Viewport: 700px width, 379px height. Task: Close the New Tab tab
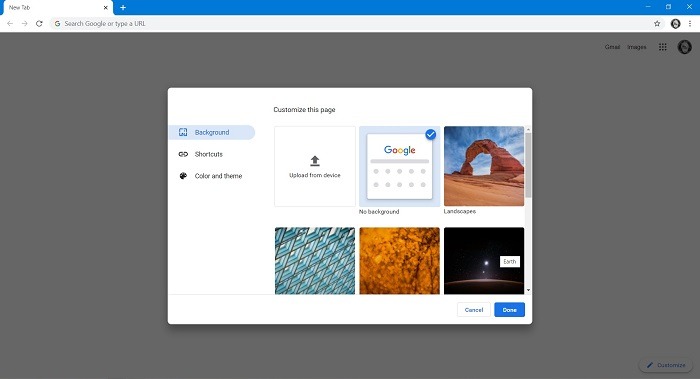click(x=106, y=8)
